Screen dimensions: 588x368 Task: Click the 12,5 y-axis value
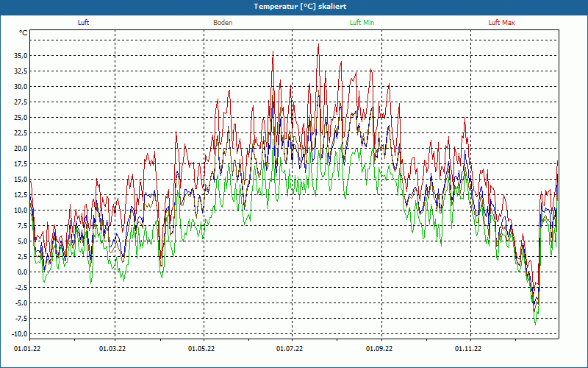click(20, 194)
